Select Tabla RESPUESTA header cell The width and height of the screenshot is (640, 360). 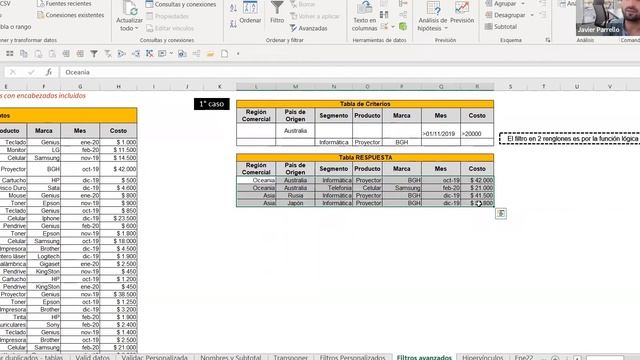coord(365,158)
